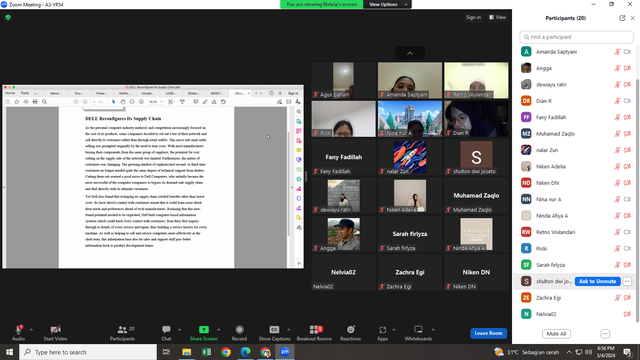Image resolution: width=640 pixels, height=360 pixels.
Task: Select Angga's video tile
Action: (x=343, y=234)
